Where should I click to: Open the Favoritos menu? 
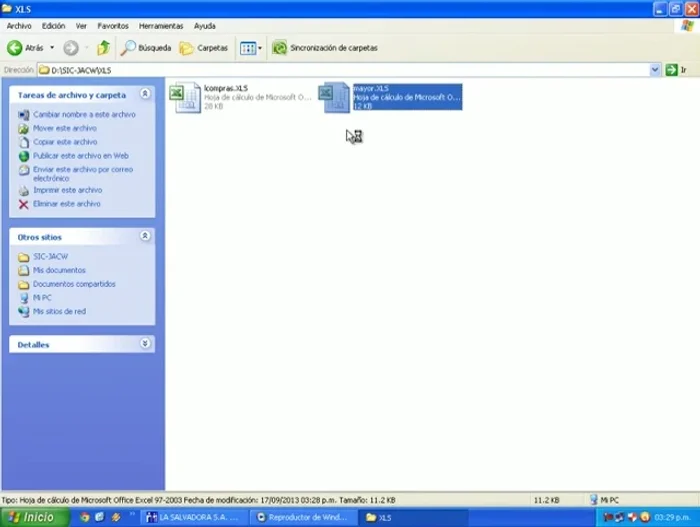pos(113,26)
